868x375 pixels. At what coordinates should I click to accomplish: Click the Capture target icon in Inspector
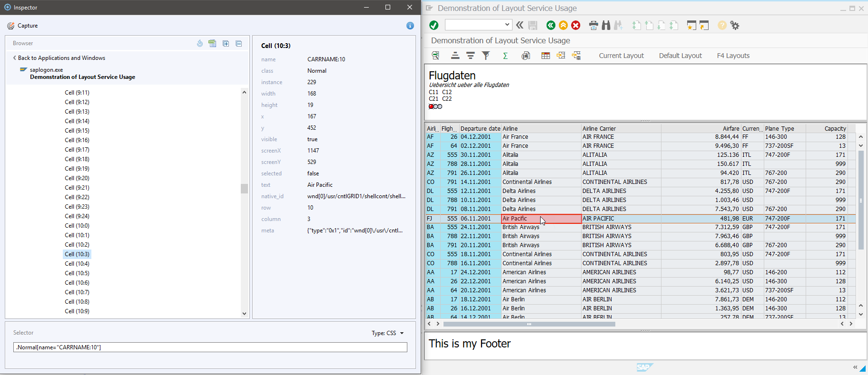[10, 26]
